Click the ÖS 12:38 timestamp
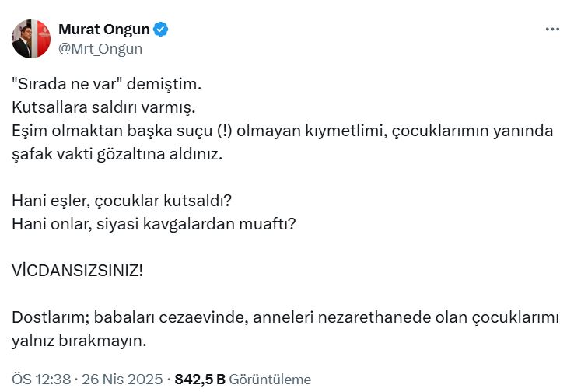This screenshot has height=392, width=574. point(41,380)
